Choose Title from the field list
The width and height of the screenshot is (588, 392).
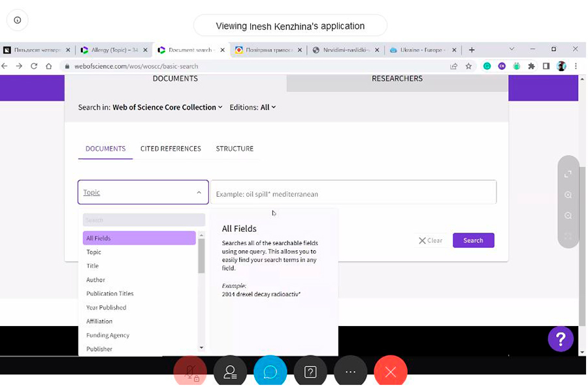[x=139, y=266]
